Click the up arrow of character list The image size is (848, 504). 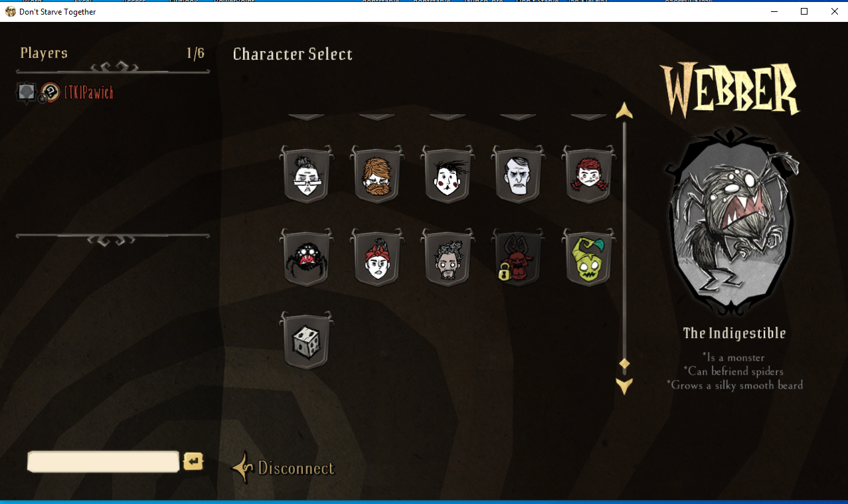pos(624,110)
